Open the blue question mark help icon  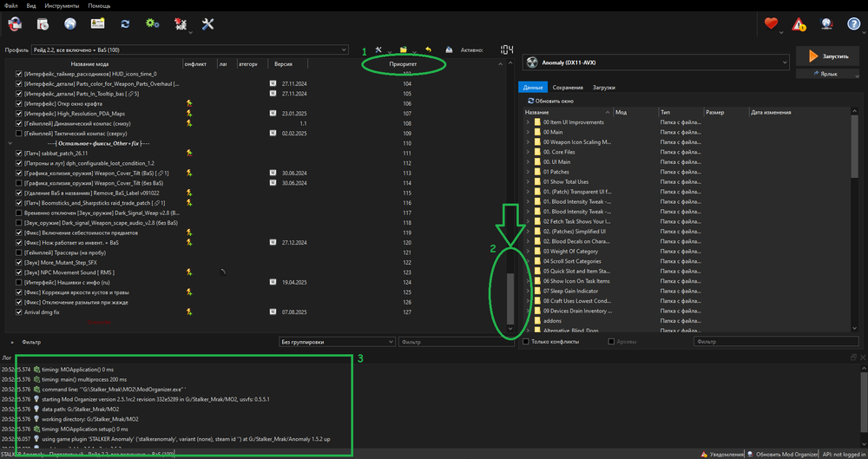click(854, 23)
